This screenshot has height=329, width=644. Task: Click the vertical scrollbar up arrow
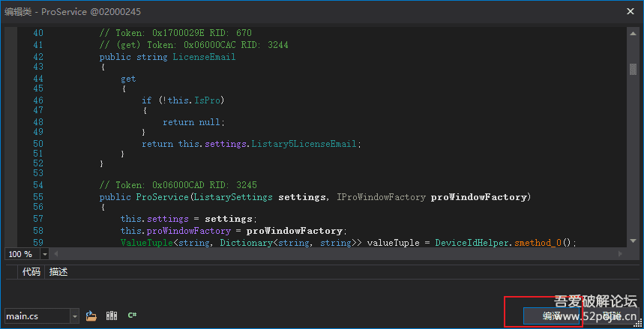tap(633, 32)
